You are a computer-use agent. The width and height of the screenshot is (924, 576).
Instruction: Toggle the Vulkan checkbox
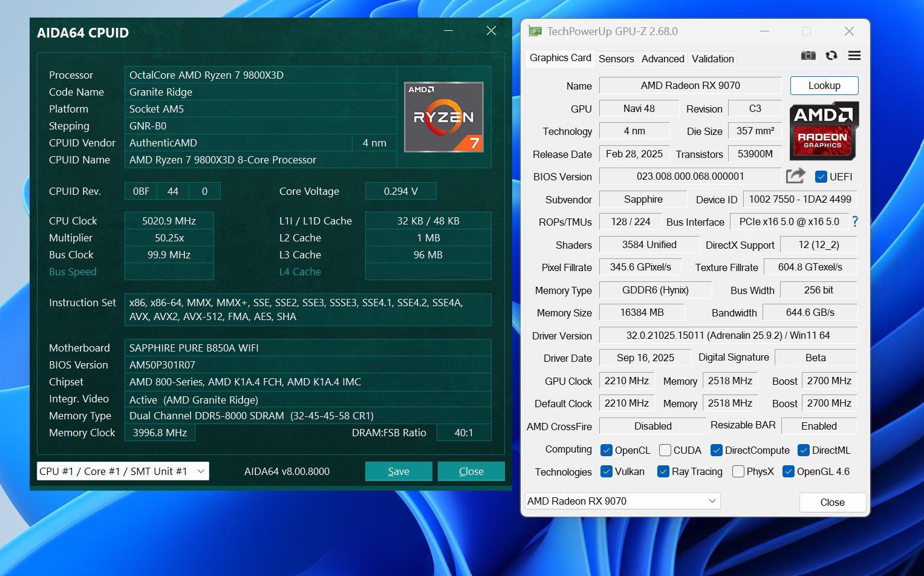(x=607, y=471)
